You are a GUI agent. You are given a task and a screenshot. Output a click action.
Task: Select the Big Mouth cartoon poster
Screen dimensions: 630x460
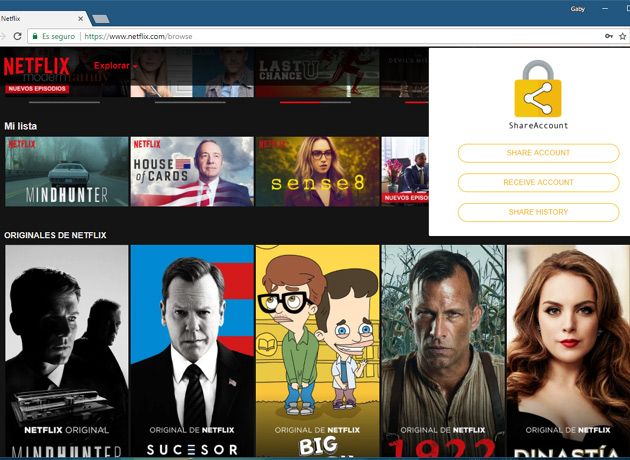tap(317, 350)
